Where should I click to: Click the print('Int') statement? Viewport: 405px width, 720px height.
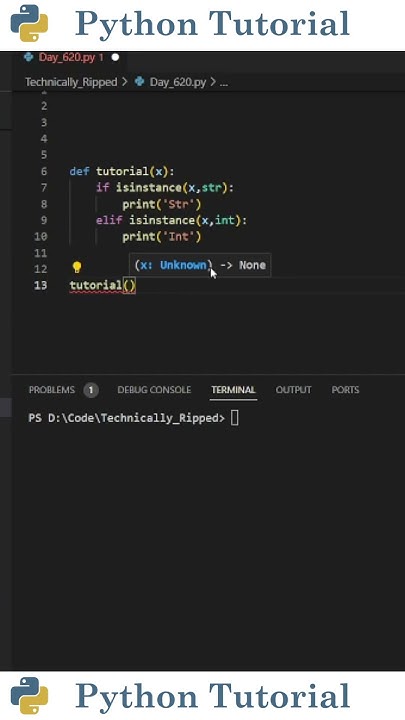point(162,236)
